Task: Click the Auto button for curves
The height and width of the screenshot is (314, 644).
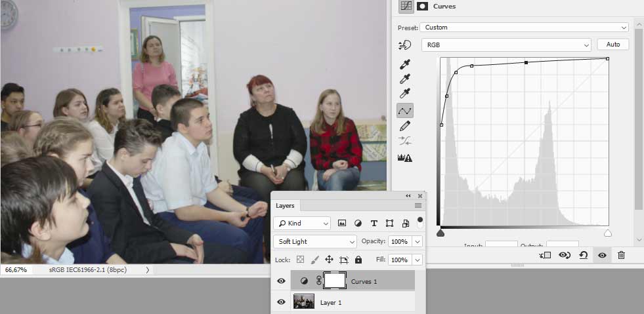Action: [612, 45]
